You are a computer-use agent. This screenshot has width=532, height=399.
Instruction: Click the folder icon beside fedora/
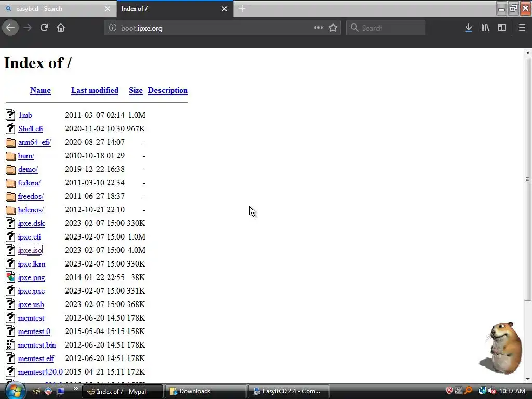pyautogui.click(x=10, y=183)
